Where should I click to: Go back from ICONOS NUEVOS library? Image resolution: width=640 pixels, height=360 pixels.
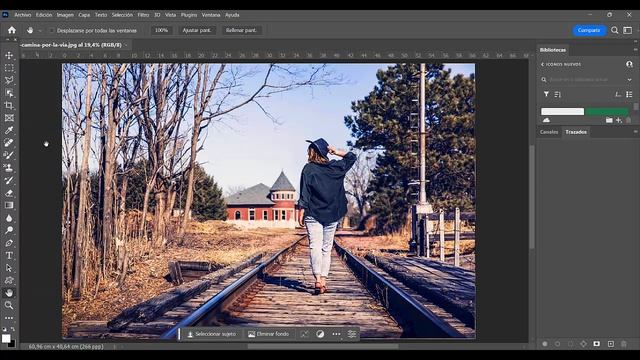click(542, 64)
